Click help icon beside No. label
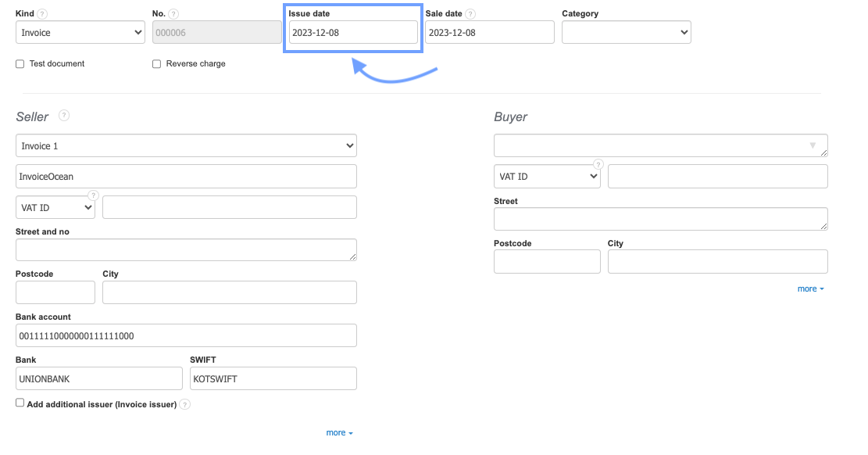The width and height of the screenshot is (868, 455). 173,14
